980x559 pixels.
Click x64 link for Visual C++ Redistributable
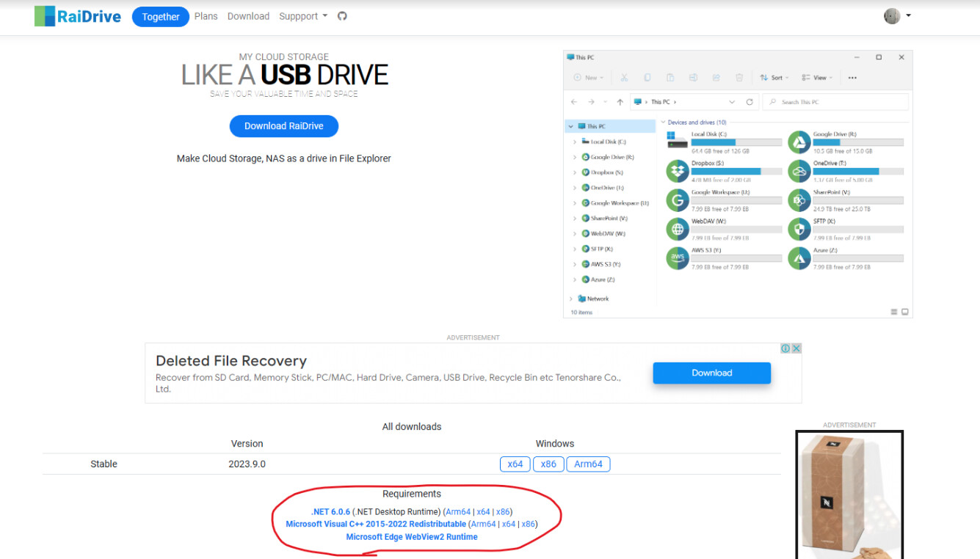coord(508,525)
